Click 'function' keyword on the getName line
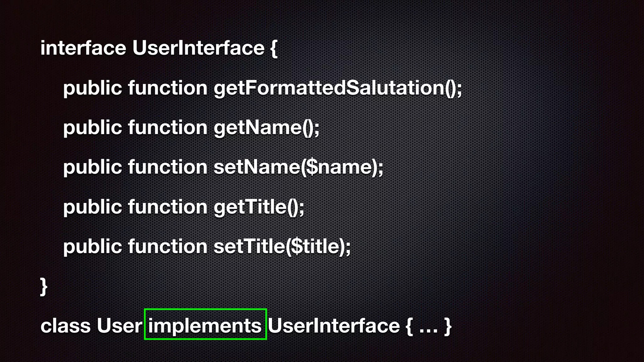Screen dimensions: 644x362 click(168, 127)
